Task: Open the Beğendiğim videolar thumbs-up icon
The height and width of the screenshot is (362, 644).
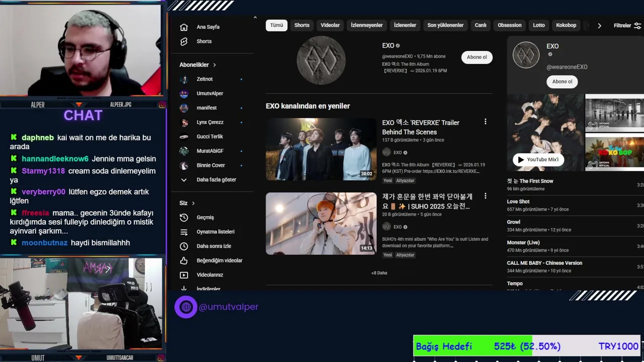Action: [184, 260]
